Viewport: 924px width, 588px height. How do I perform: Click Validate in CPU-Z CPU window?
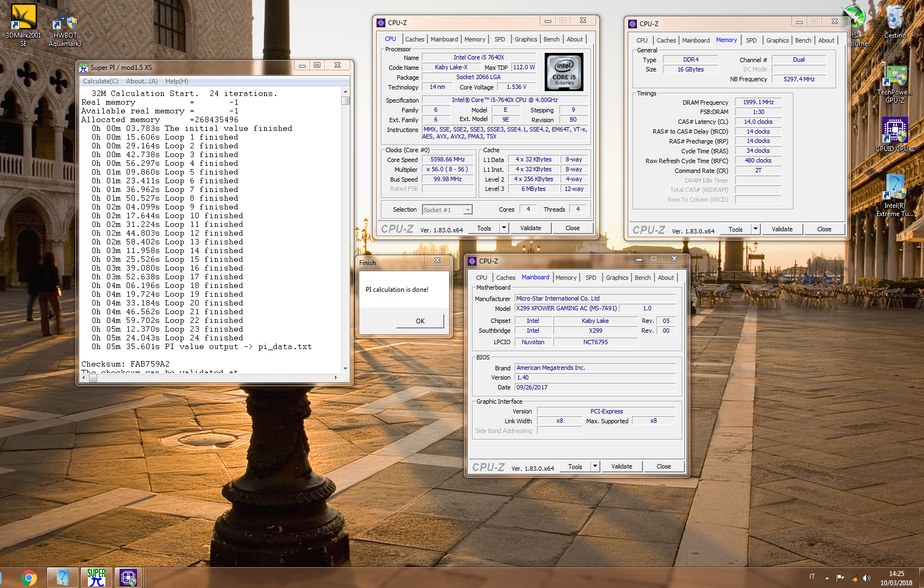pyautogui.click(x=530, y=228)
